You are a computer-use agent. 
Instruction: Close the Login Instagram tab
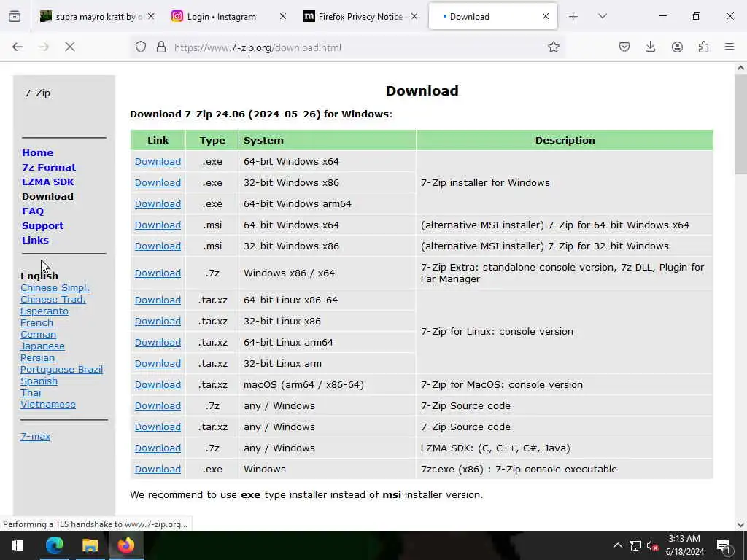point(283,16)
